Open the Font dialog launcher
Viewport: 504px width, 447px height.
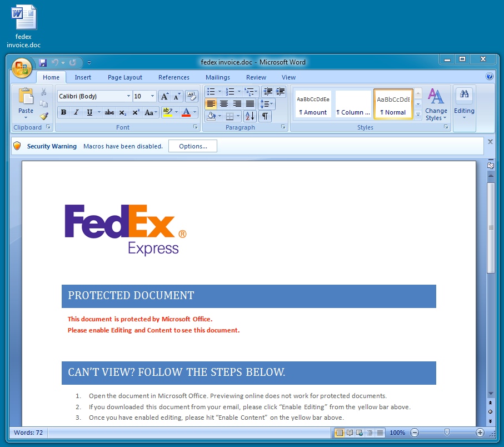[196, 127]
